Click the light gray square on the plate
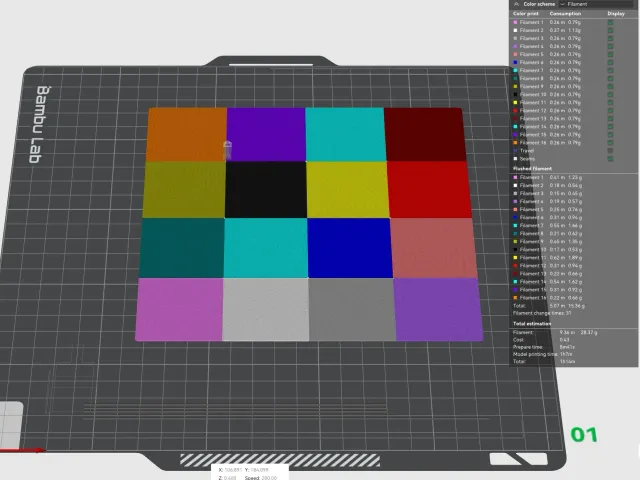Viewport: 640px width, 480px height. (x=266, y=309)
